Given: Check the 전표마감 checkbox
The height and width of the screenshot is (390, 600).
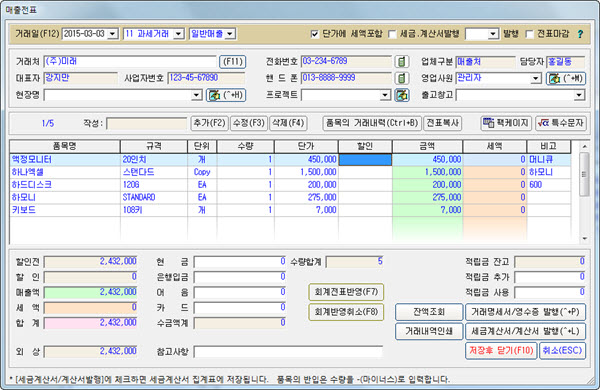Looking at the screenshot, I should (529, 34).
